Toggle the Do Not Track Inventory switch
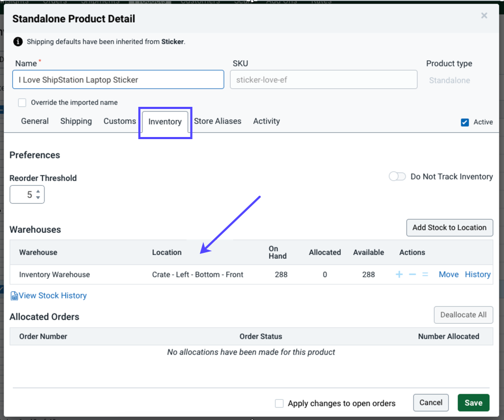Image resolution: width=504 pixels, height=420 pixels. click(397, 177)
